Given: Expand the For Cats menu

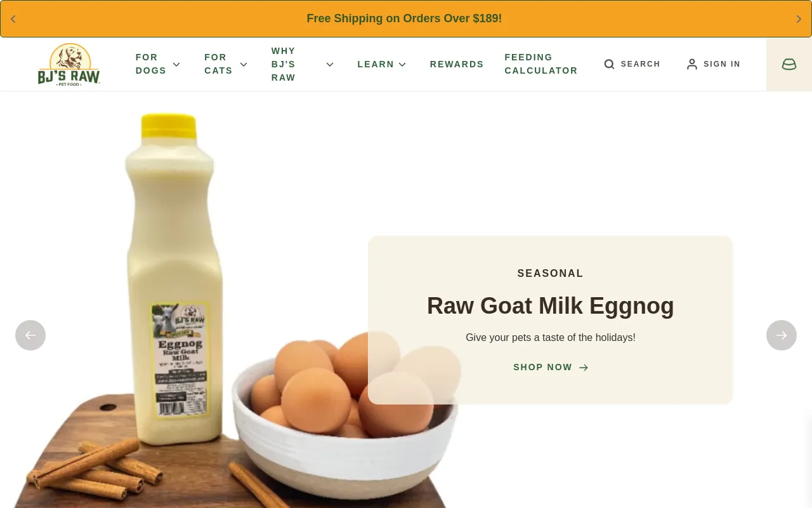Looking at the screenshot, I should 226,64.
